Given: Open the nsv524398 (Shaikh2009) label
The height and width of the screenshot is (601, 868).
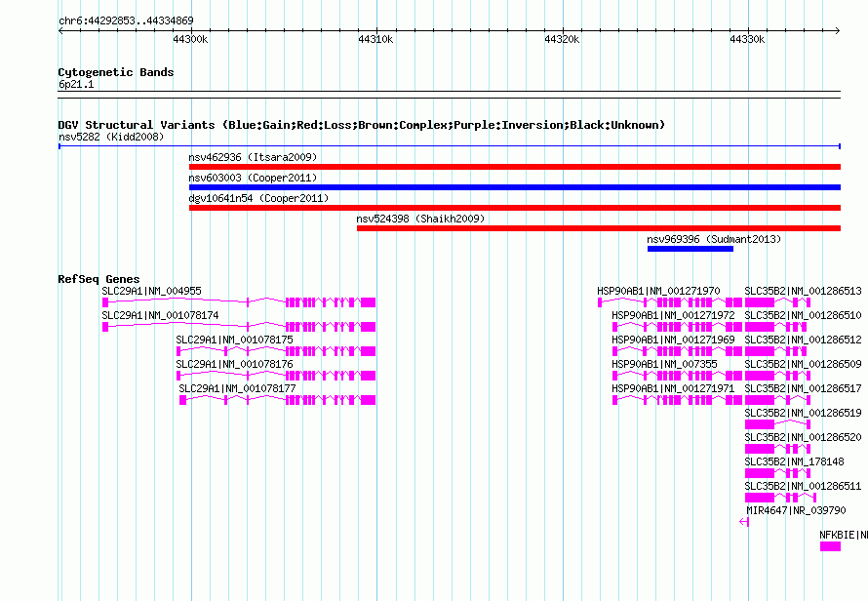Looking at the screenshot, I should [x=420, y=219].
